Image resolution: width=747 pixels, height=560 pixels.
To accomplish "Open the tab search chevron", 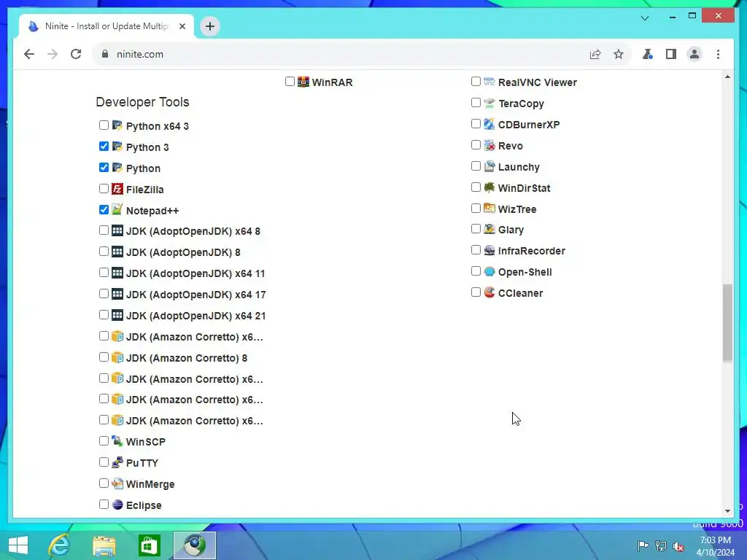I will click(645, 18).
